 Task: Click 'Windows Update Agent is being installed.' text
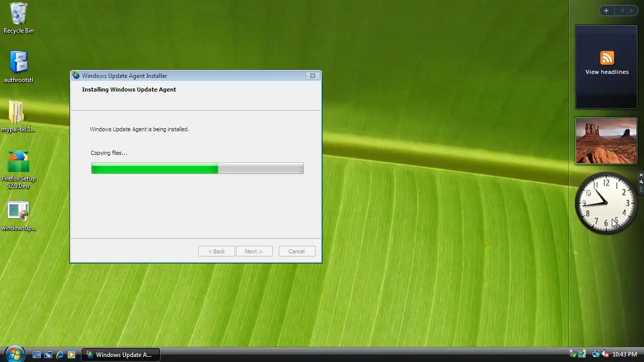[139, 129]
